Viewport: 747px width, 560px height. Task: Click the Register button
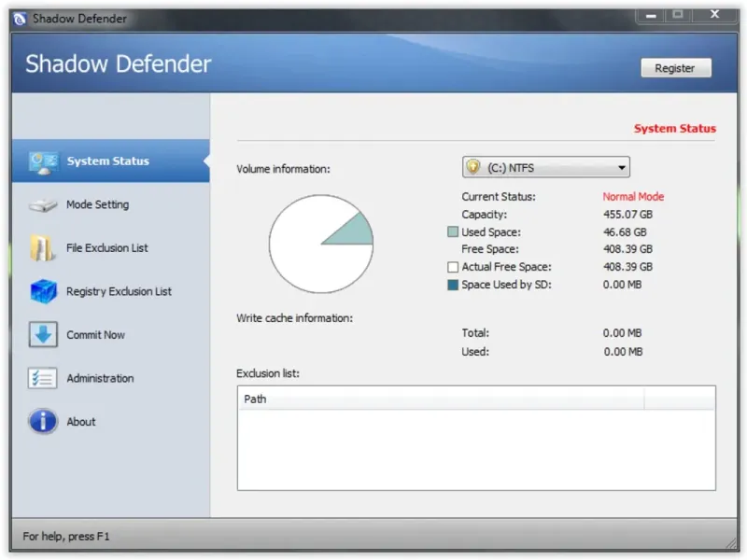click(x=676, y=68)
